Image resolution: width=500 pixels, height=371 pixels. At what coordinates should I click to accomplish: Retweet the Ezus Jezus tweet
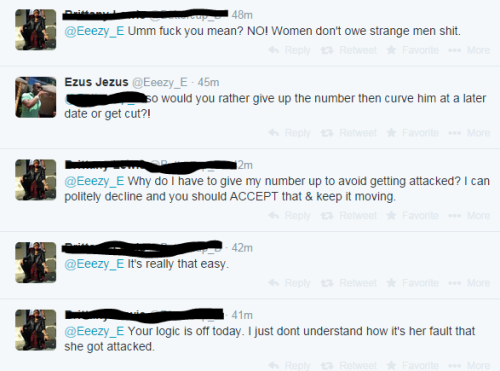(349, 133)
